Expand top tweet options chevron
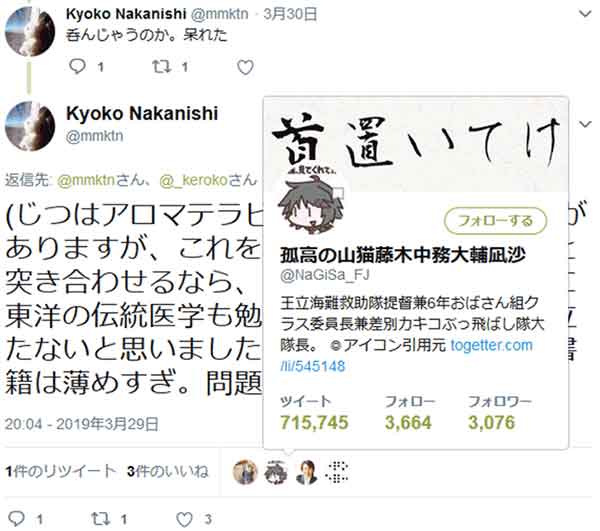Image resolution: width=600 pixels, height=531 pixels. pos(585,15)
